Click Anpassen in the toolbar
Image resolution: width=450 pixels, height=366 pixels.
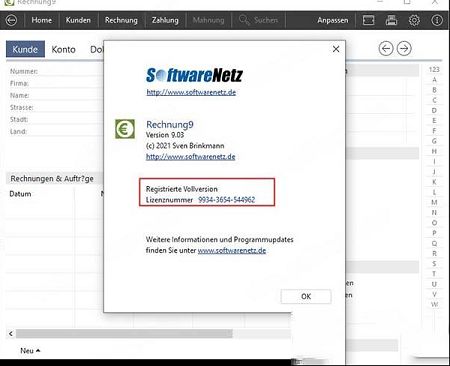332,20
